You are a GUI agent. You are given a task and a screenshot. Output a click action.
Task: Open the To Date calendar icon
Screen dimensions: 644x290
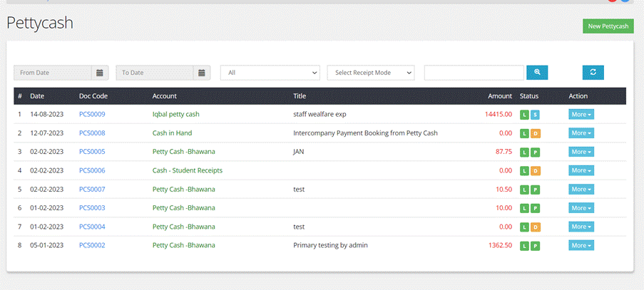(x=203, y=73)
